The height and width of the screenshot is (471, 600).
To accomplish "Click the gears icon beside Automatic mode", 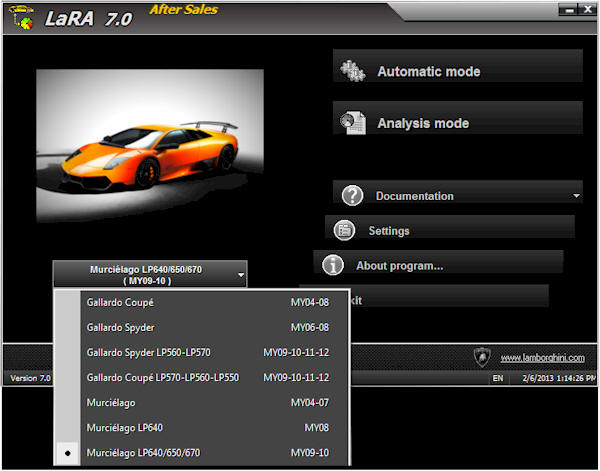I will pos(353,71).
